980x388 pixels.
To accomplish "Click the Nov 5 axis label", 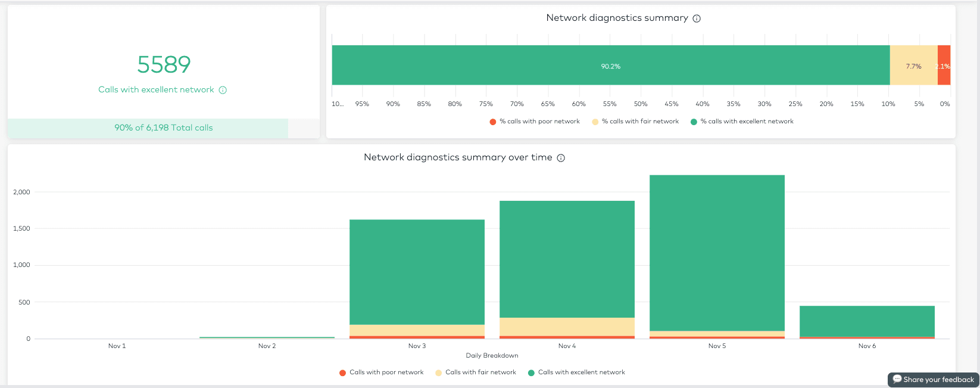I will pos(717,346).
